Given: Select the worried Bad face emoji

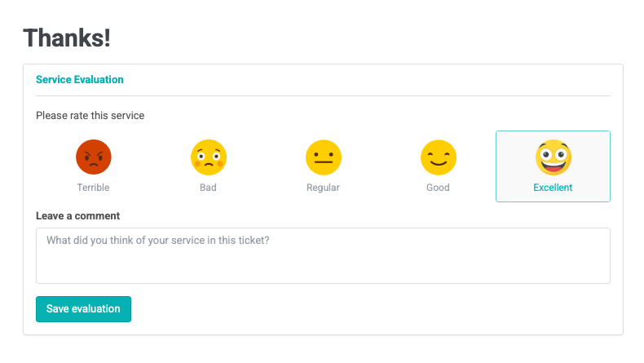Looking at the screenshot, I should click(208, 157).
